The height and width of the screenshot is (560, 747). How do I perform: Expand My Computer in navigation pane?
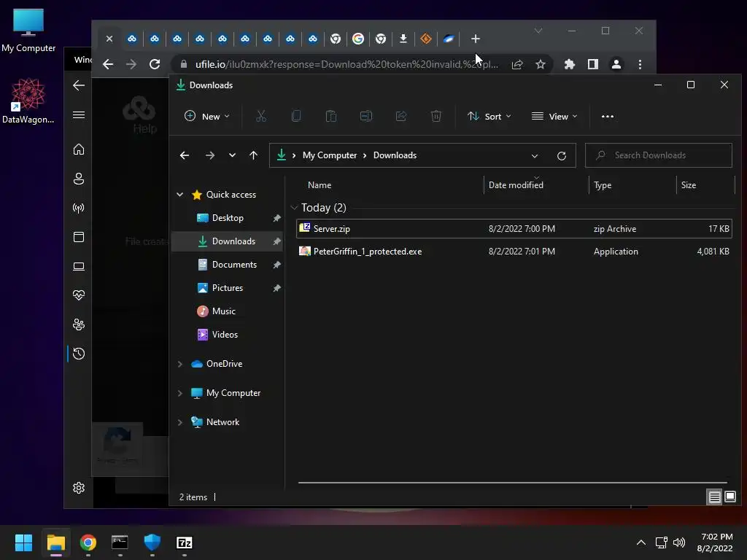click(180, 393)
